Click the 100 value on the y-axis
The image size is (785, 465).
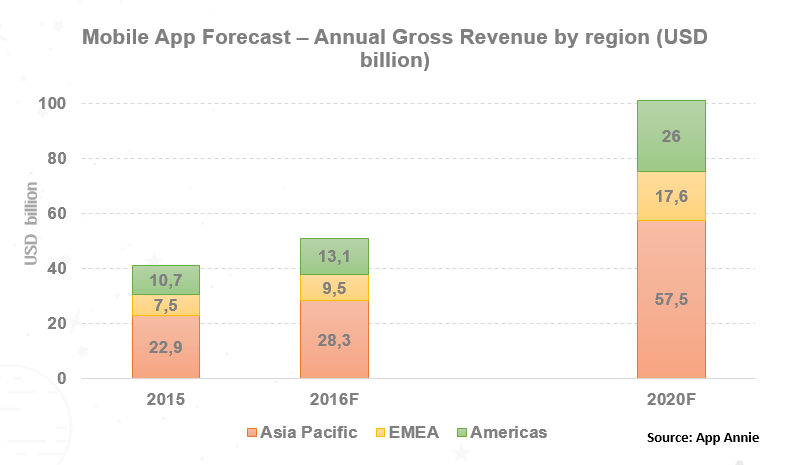[52, 104]
